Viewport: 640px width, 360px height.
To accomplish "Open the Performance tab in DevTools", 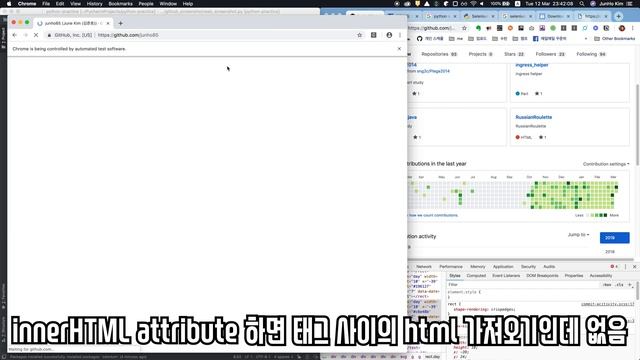I will [x=451, y=267].
